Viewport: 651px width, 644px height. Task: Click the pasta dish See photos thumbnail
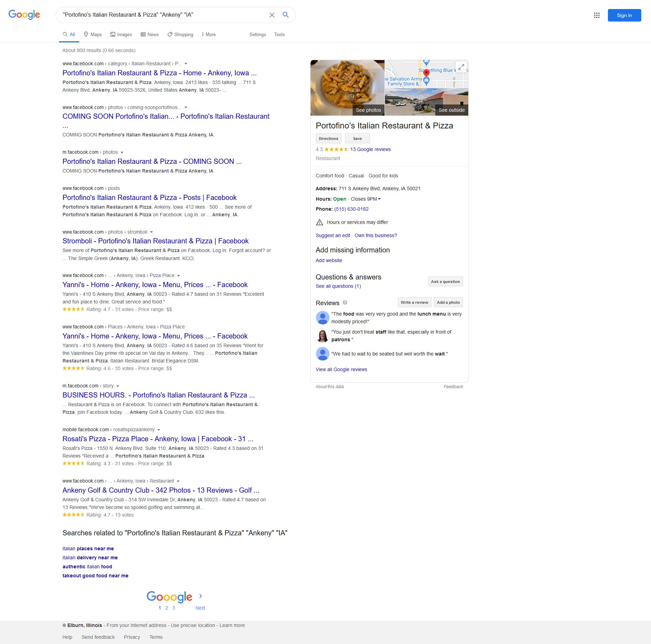click(x=347, y=88)
